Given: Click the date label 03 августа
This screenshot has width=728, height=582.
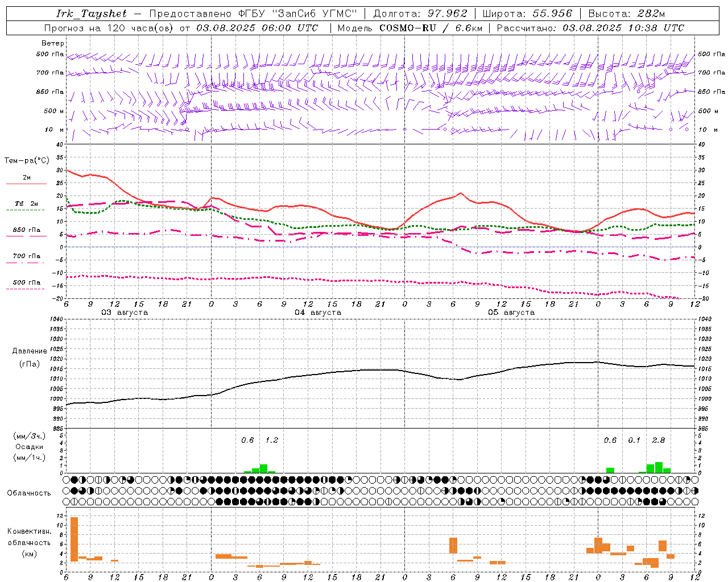Looking at the screenshot, I should [x=125, y=313].
